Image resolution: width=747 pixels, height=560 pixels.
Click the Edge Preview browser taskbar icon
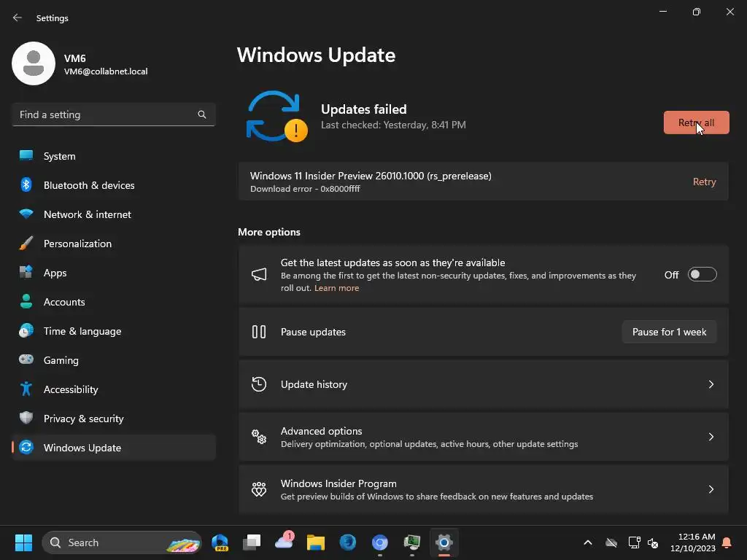click(x=220, y=542)
